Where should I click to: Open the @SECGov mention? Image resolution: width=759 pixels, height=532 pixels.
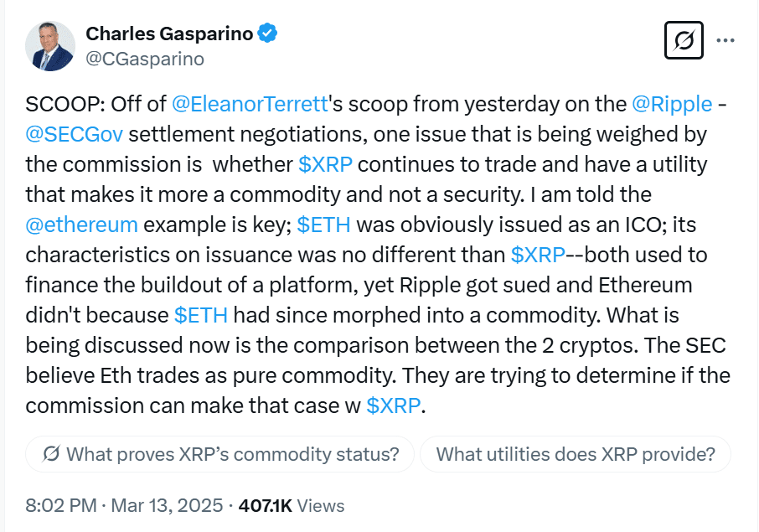click(x=74, y=134)
